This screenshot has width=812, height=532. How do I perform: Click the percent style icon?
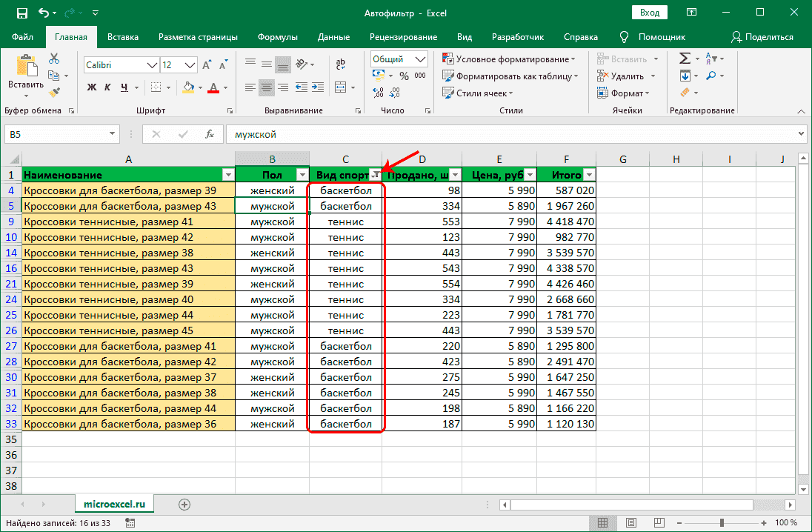[404, 75]
